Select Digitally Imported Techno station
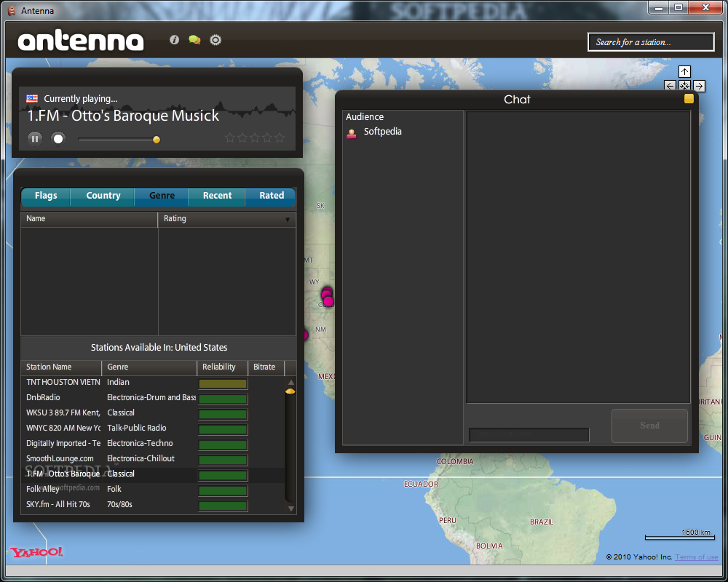The height and width of the screenshot is (582, 728). coord(153,444)
